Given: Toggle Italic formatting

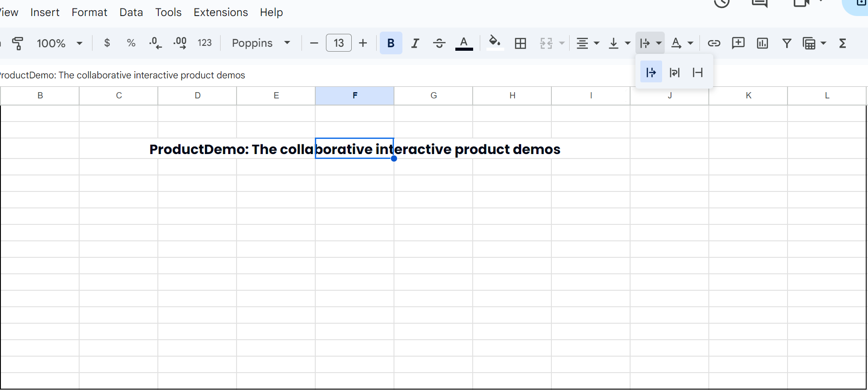Looking at the screenshot, I should 415,43.
